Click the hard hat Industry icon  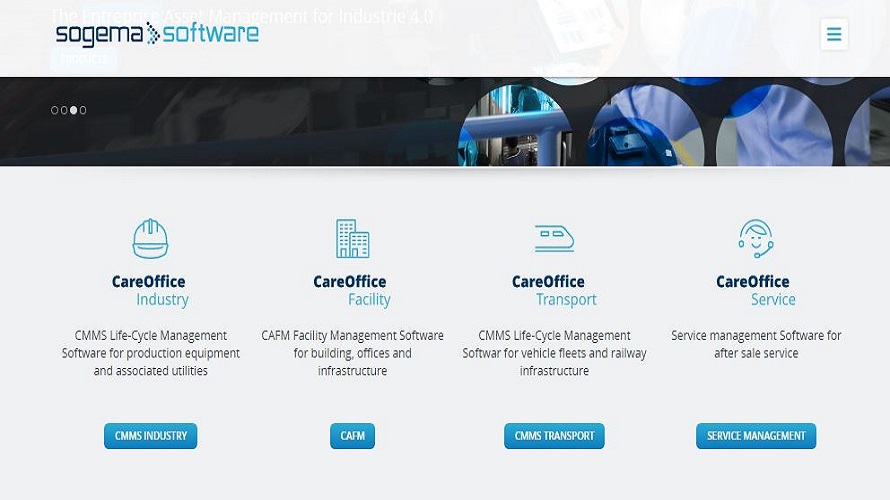(150, 239)
